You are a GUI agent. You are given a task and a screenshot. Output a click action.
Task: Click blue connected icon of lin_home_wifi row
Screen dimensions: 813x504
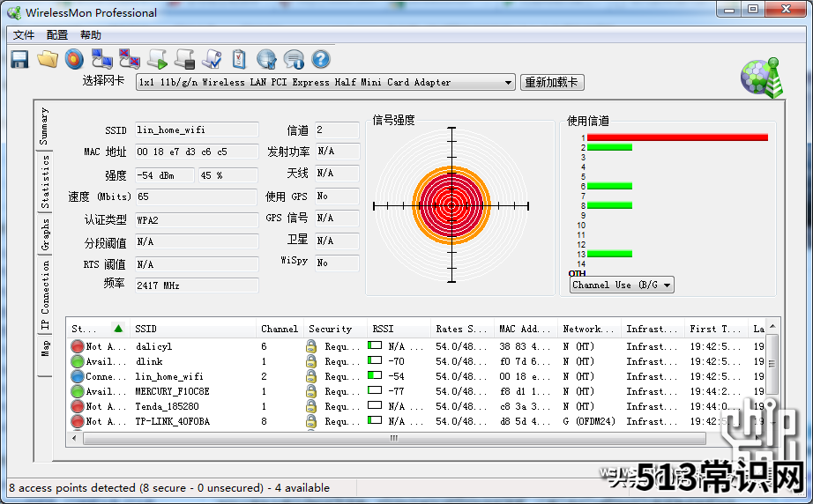(78, 376)
